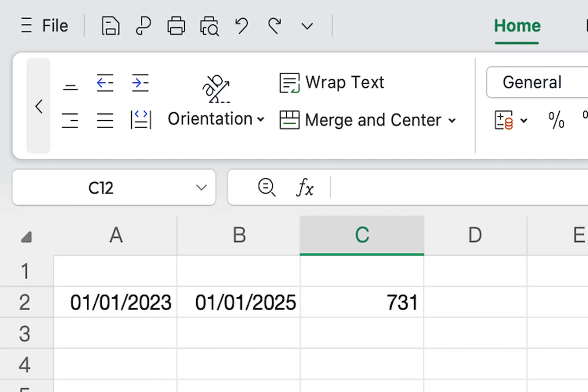Click the formula bar zoom icon
Screen dimensions: 588x392
pos(267,187)
